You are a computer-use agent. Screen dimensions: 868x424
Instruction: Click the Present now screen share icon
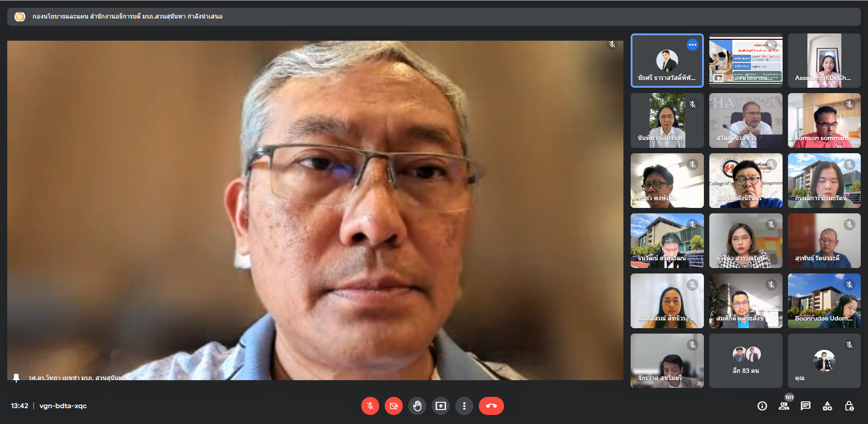[x=441, y=406]
